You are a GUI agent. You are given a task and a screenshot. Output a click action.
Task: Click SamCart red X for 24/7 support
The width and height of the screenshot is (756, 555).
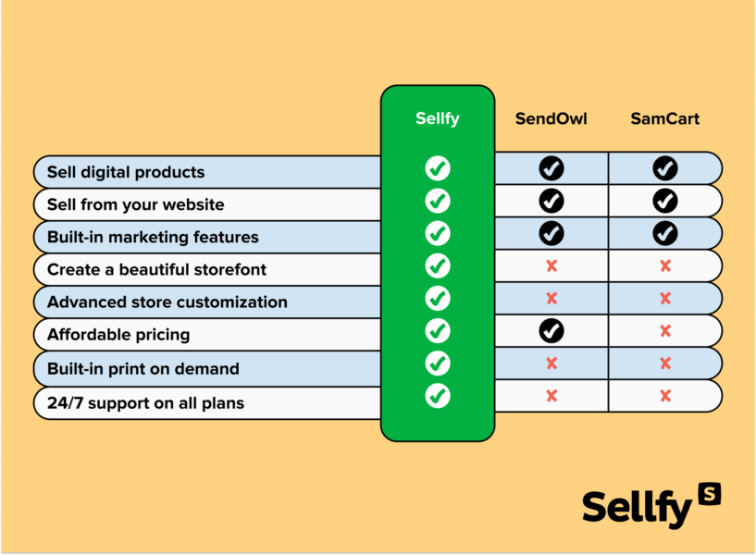(x=664, y=396)
